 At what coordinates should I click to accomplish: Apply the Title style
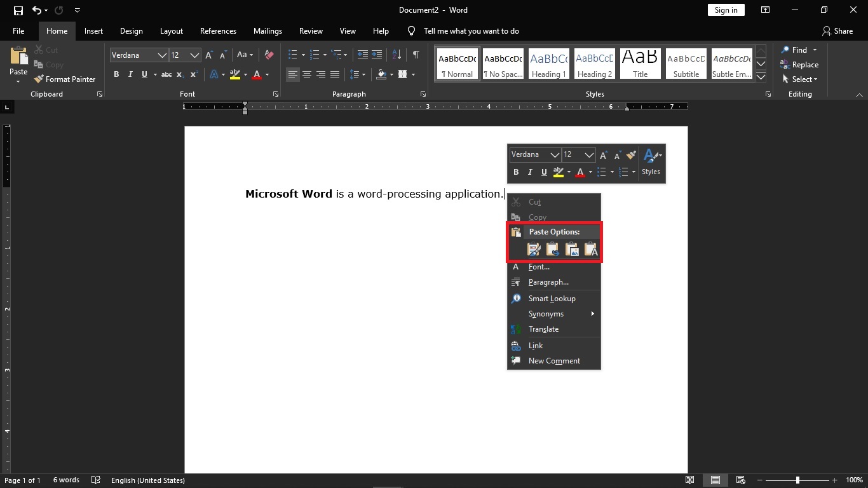(641, 64)
